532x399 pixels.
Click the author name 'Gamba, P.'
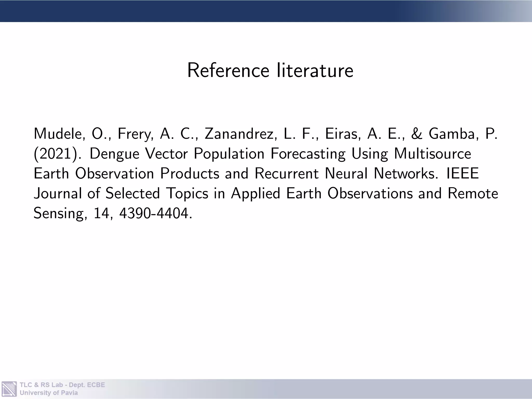(x=463, y=134)
